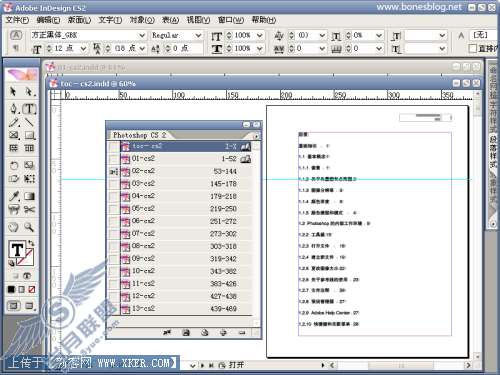500x375 pixels.
Task: Click the last page arrow in status bar
Action: [x=211, y=366]
